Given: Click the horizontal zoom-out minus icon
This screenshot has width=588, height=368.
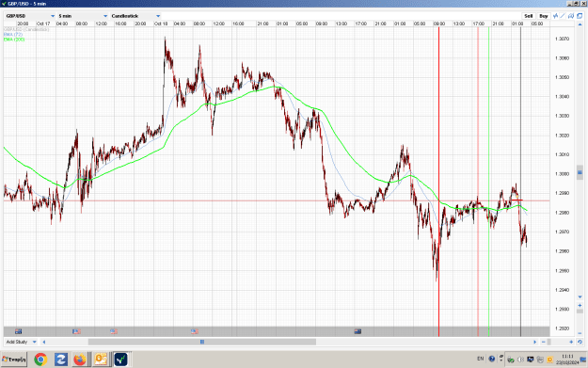Looking at the screenshot, I should [544, 342].
